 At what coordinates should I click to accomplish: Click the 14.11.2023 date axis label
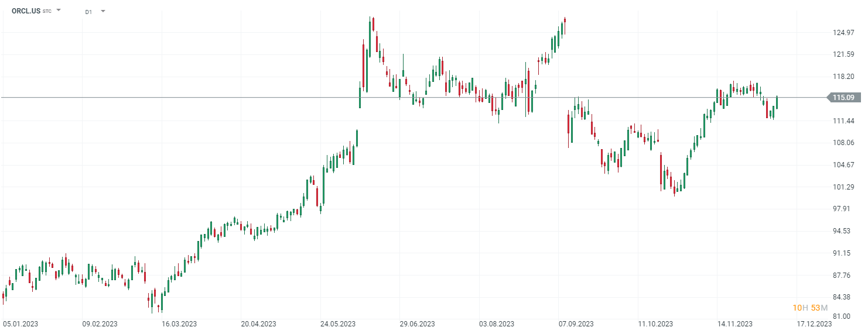click(x=735, y=323)
